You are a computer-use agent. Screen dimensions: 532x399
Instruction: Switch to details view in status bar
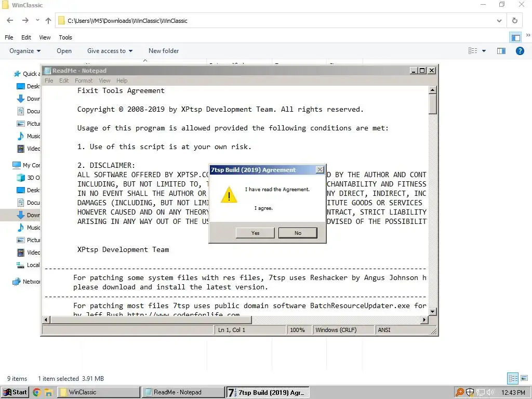point(513,378)
